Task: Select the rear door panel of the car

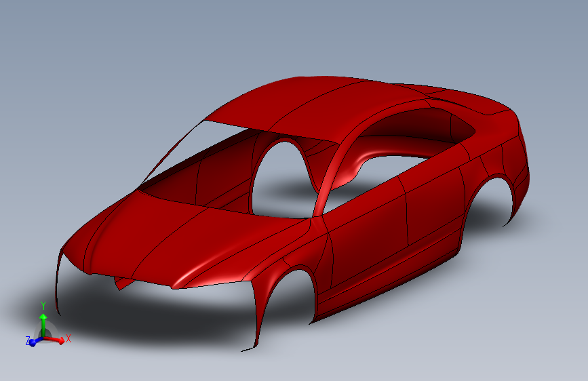Action: point(435,206)
